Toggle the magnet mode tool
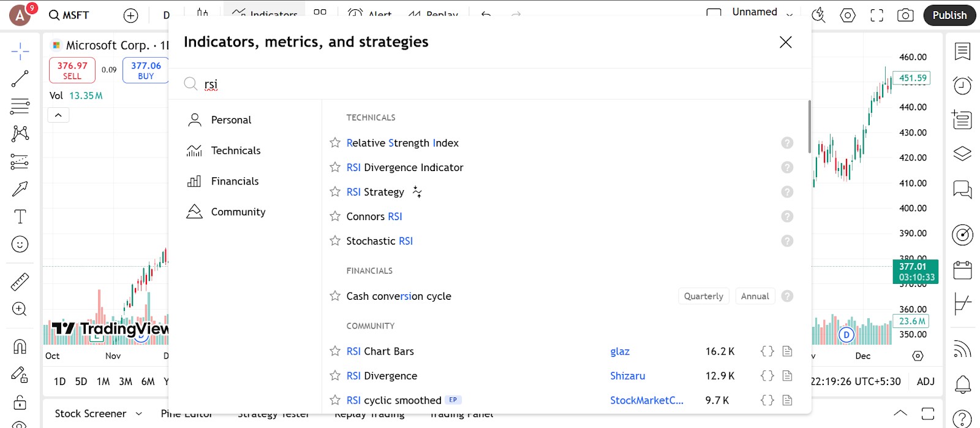 click(20, 346)
